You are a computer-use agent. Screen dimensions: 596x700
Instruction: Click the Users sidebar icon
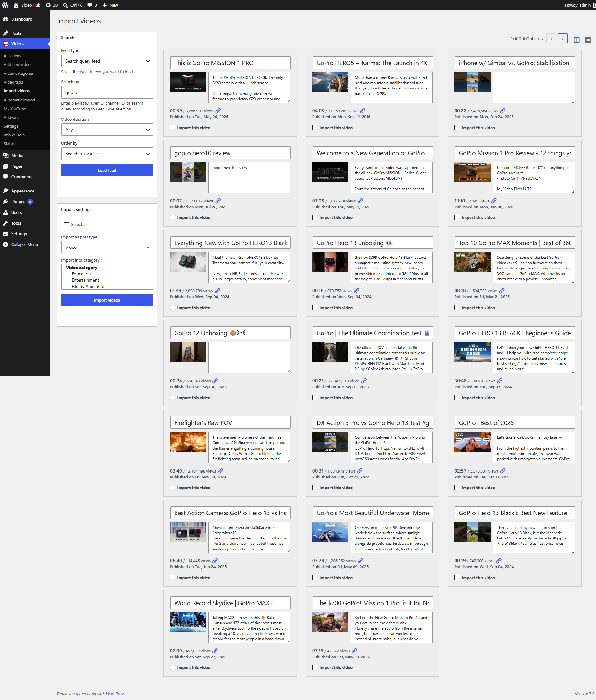tap(5, 212)
